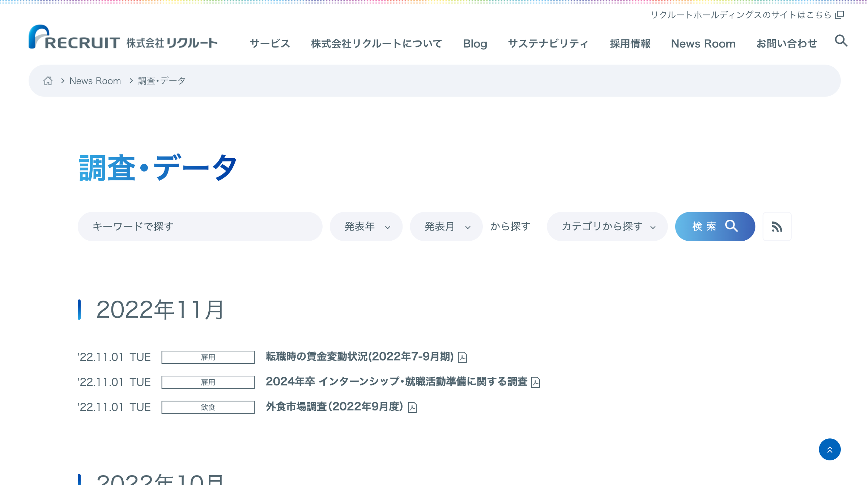Click 調査・データ in the breadcrumb
The width and height of the screenshot is (868, 485).
[162, 81]
